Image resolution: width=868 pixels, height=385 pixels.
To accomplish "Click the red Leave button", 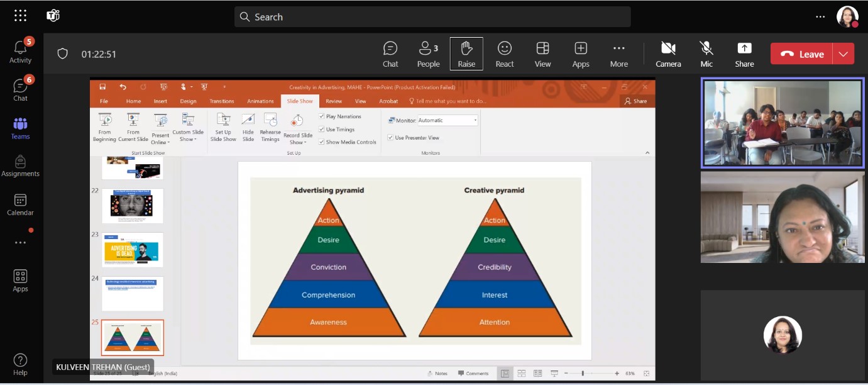I will point(802,54).
